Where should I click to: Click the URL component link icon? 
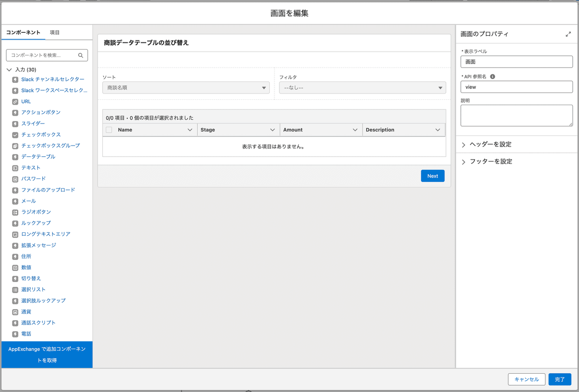point(15,101)
